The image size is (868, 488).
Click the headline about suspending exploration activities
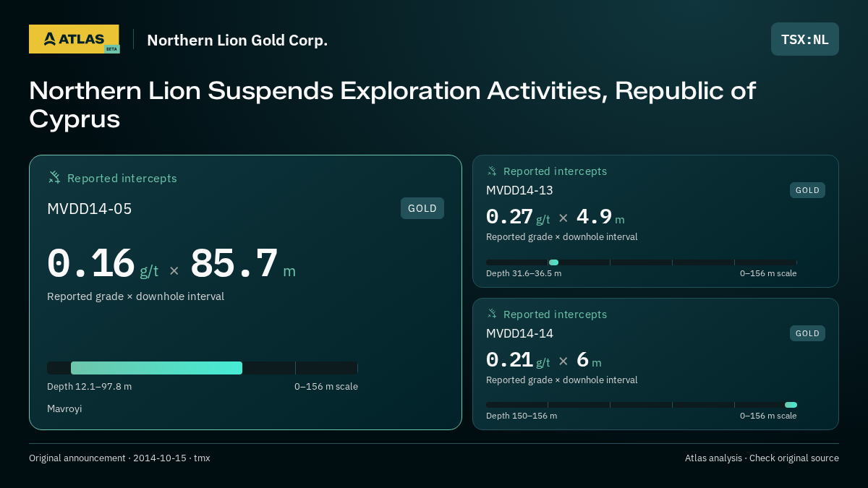(x=392, y=105)
